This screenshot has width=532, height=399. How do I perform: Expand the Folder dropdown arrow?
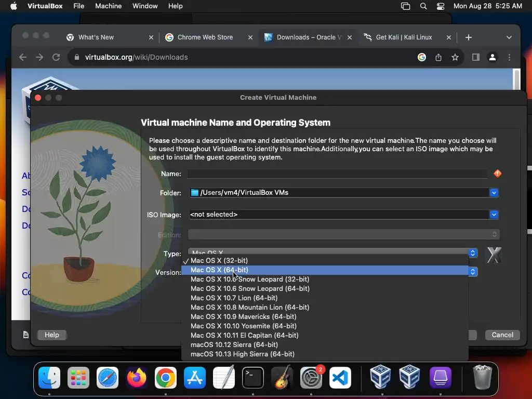pyautogui.click(x=494, y=193)
